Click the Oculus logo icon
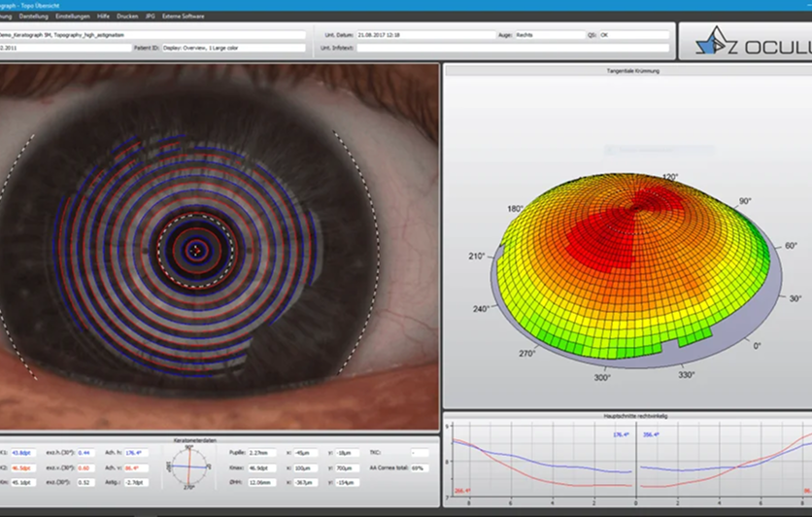The image size is (812, 517). (715, 41)
